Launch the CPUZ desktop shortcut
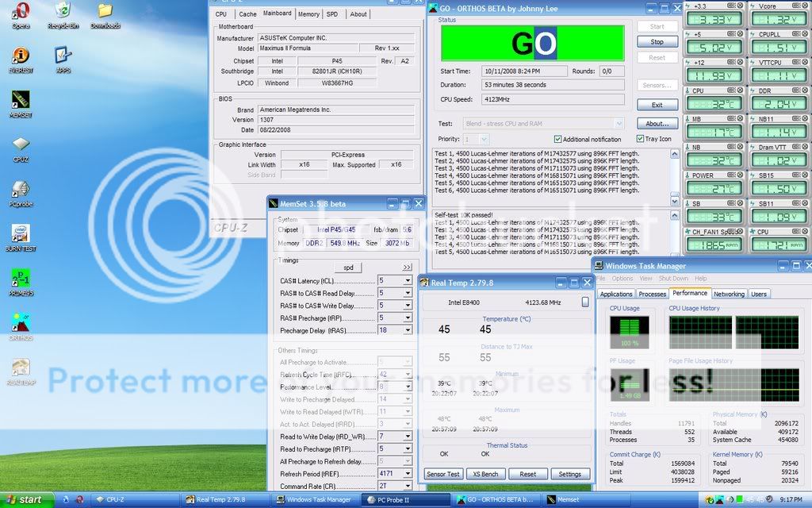The image size is (812, 508). coord(21,148)
